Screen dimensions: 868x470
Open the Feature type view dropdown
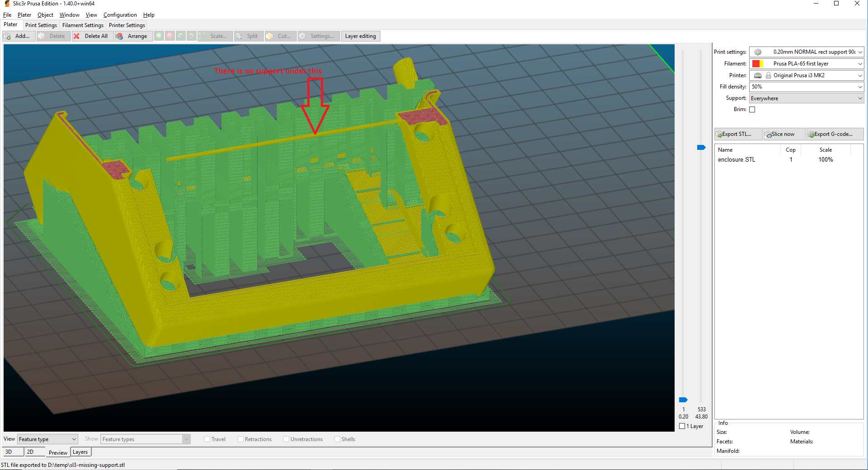point(47,439)
